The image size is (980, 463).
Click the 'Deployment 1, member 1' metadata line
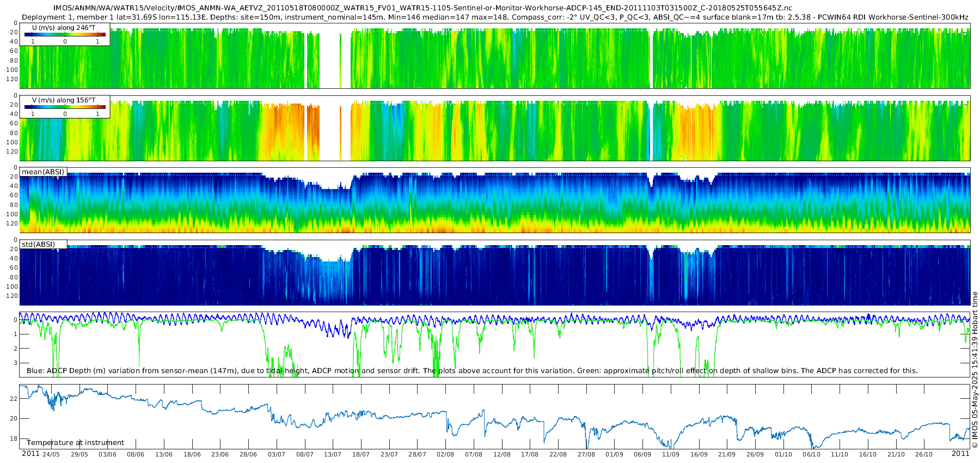495,17
